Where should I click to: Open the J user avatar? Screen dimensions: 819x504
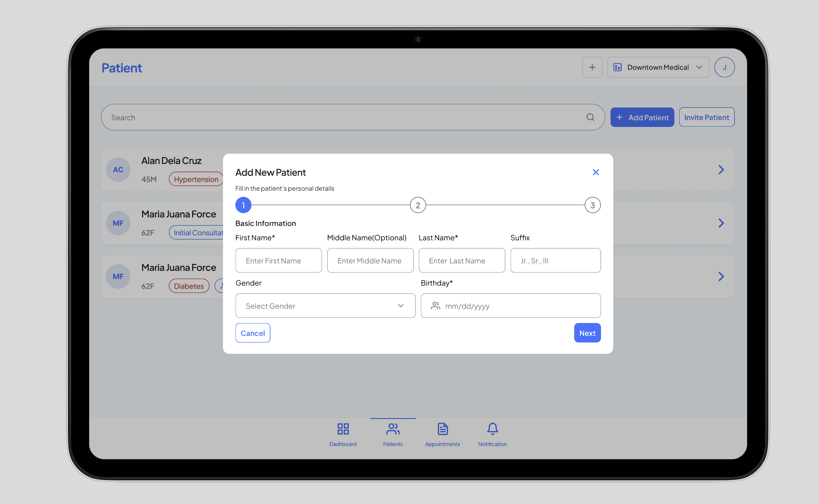click(724, 67)
